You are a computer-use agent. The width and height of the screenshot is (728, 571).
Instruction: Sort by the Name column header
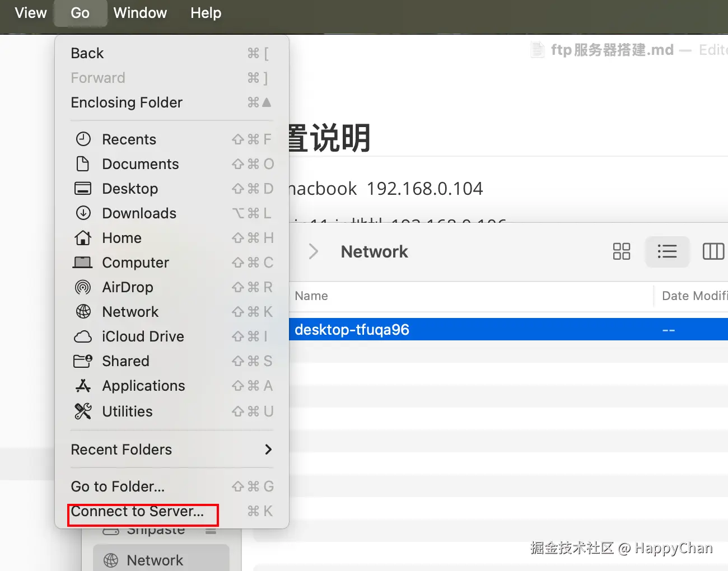(311, 296)
